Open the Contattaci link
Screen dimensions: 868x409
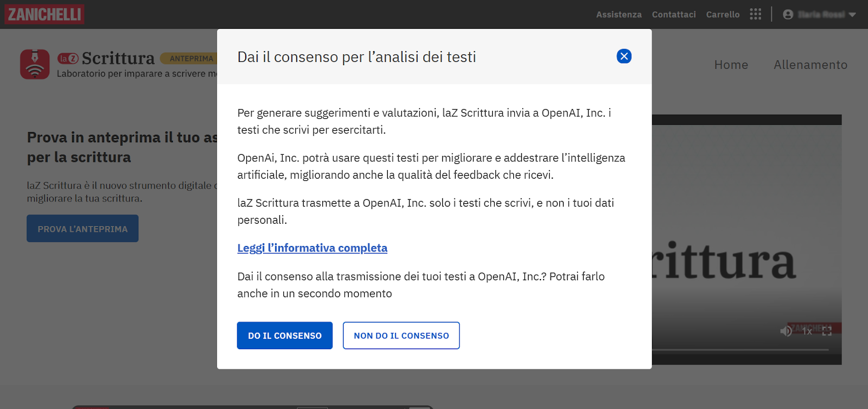click(x=674, y=15)
